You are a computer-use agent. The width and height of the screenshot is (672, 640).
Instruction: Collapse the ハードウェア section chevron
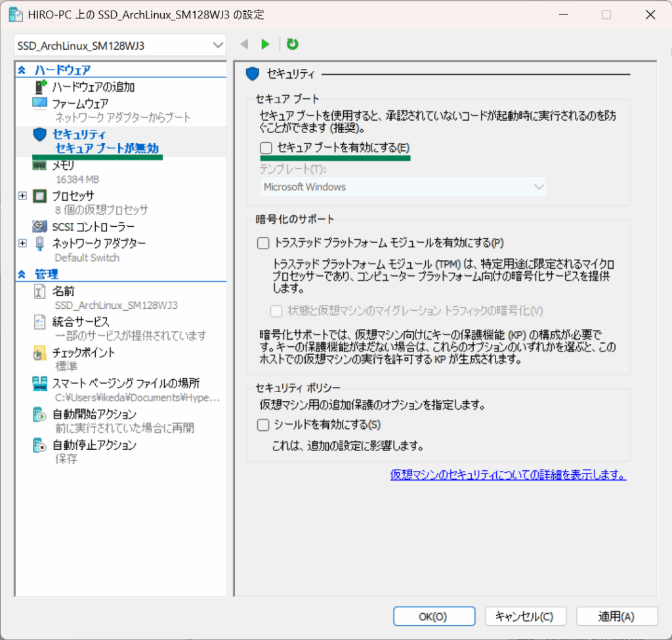(x=22, y=70)
